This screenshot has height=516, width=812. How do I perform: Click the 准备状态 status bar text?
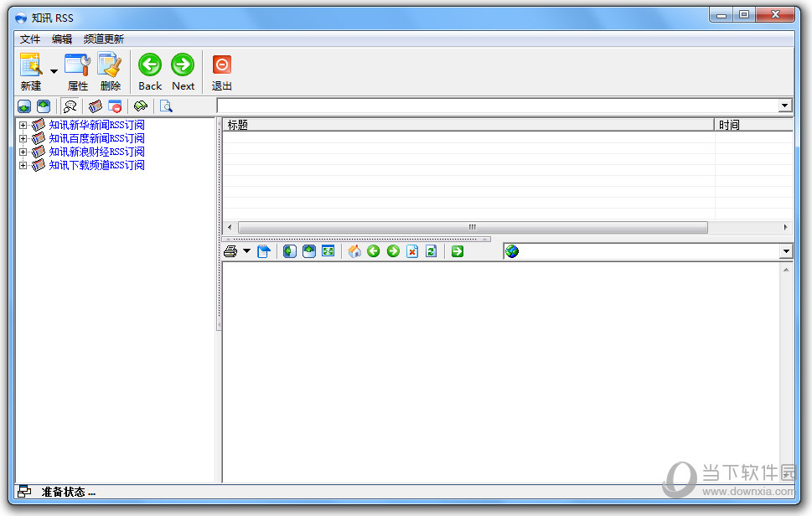69,493
